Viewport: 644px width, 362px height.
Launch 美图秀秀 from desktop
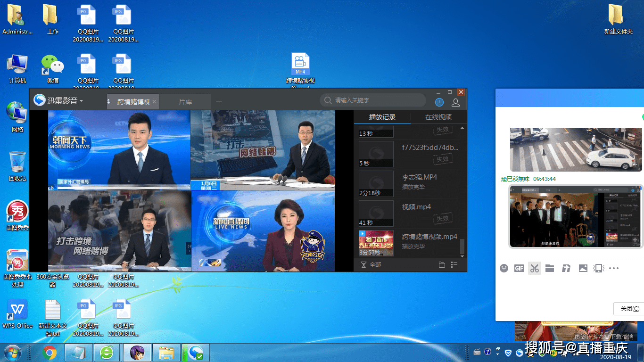tap(17, 215)
